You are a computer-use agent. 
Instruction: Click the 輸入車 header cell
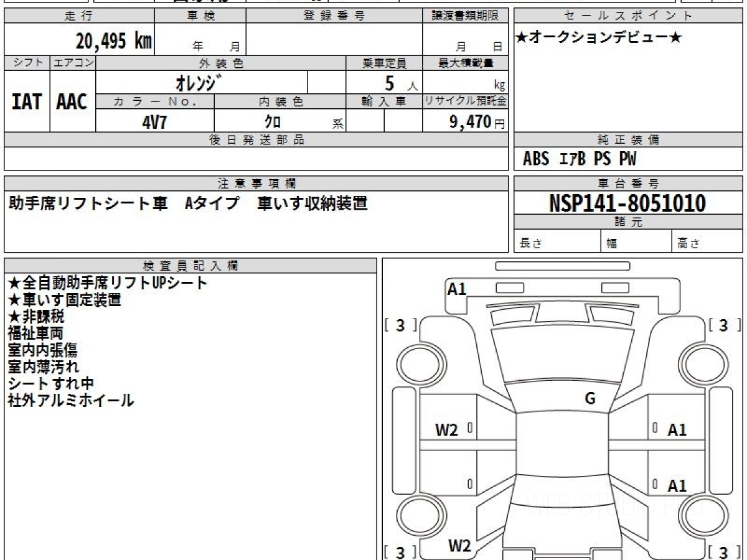384,102
